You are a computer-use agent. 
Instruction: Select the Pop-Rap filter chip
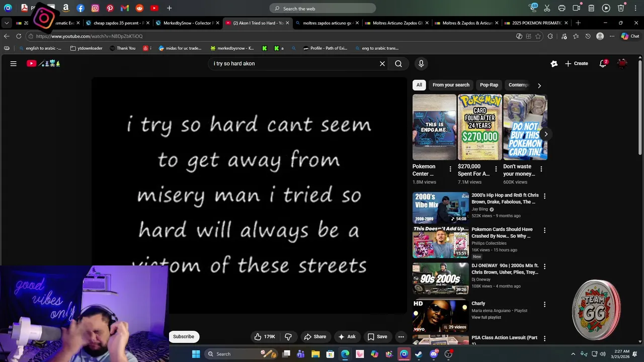tap(489, 85)
